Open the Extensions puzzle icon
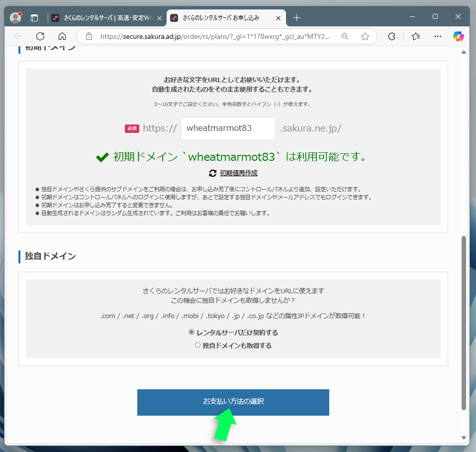 [x=391, y=36]
